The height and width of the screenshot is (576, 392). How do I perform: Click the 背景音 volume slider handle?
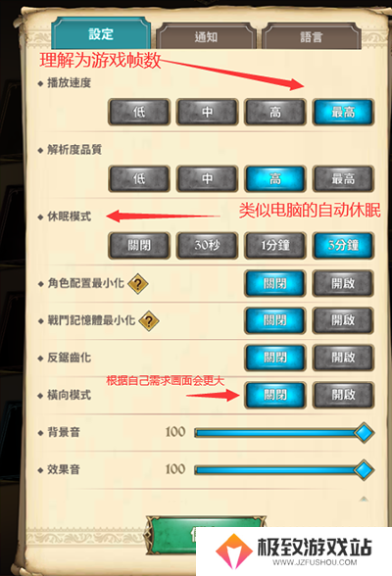pos(364,432)
